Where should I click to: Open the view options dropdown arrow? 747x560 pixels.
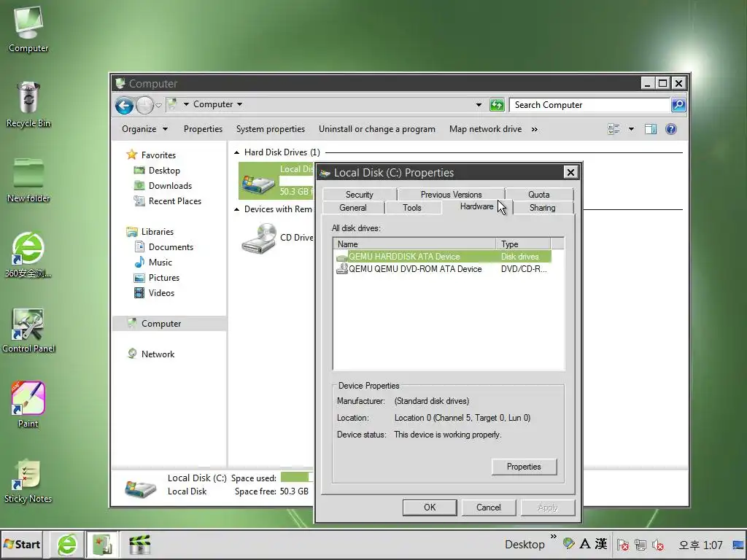point(631,129)
